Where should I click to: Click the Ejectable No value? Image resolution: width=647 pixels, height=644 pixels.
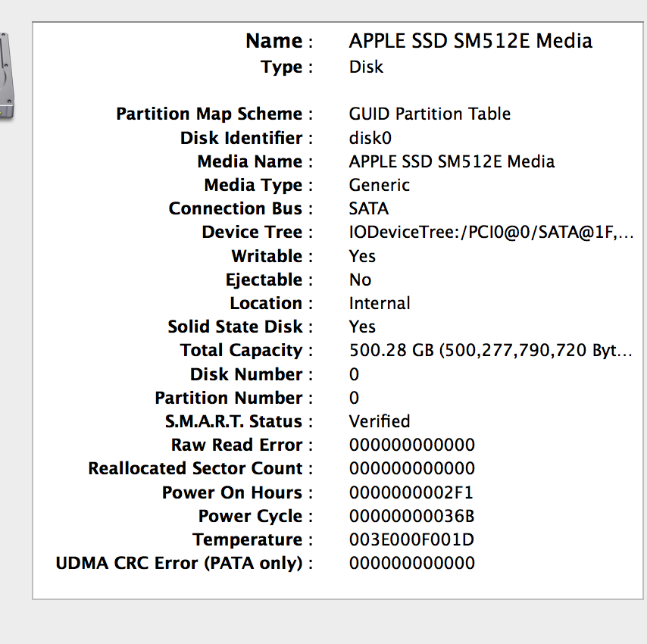tap(360, 280)
